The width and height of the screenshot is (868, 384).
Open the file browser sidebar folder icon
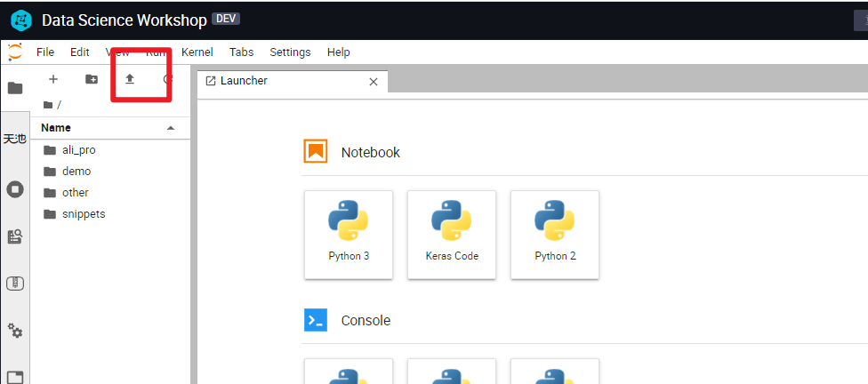15,88
